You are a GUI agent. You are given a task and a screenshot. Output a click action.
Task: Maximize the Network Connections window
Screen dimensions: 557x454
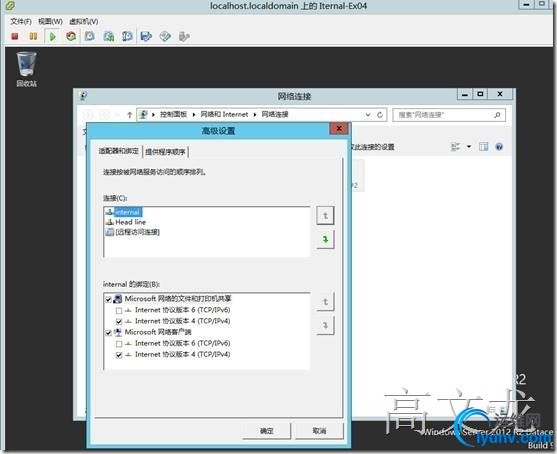tap(480, 94)
